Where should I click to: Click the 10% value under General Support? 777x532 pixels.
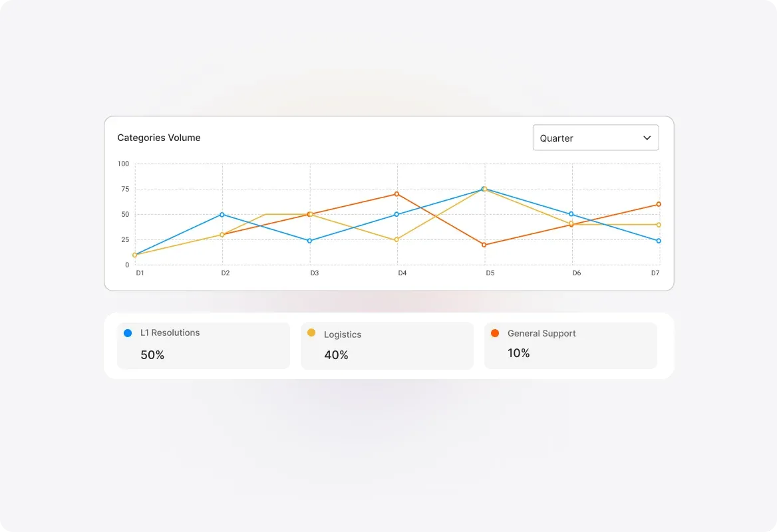[518, 352]
